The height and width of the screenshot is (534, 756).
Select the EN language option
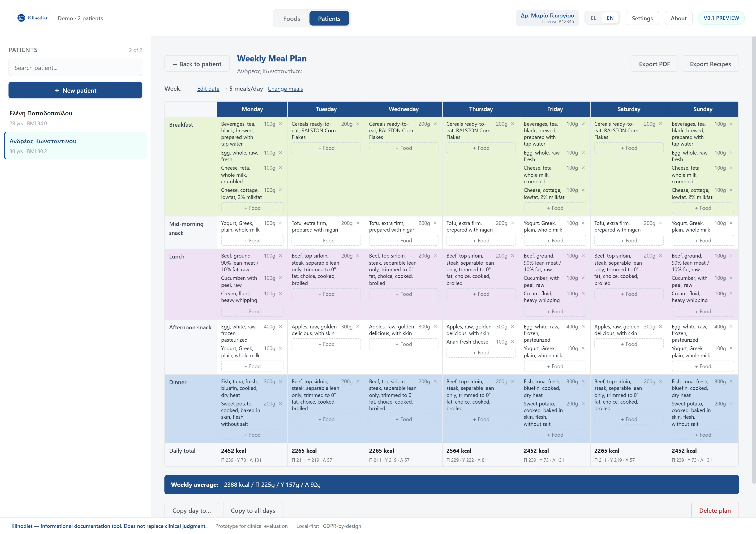coord(610,18)
